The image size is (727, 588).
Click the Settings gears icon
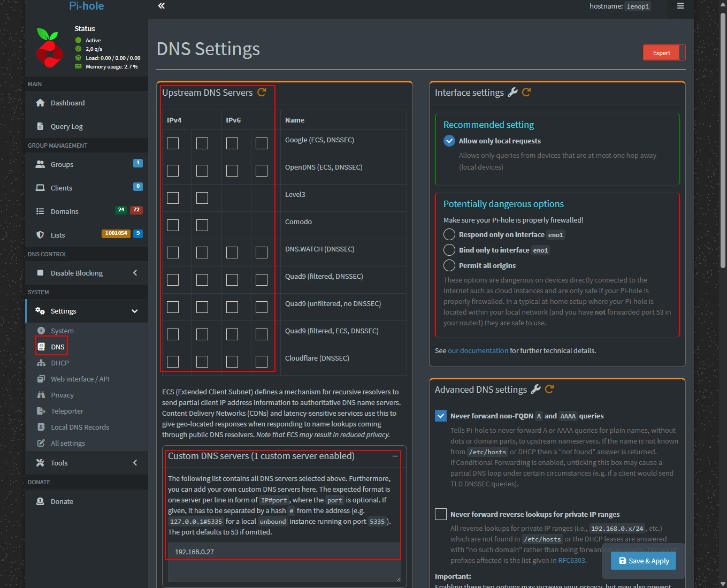pyautogui.click(x=40, y=311)
